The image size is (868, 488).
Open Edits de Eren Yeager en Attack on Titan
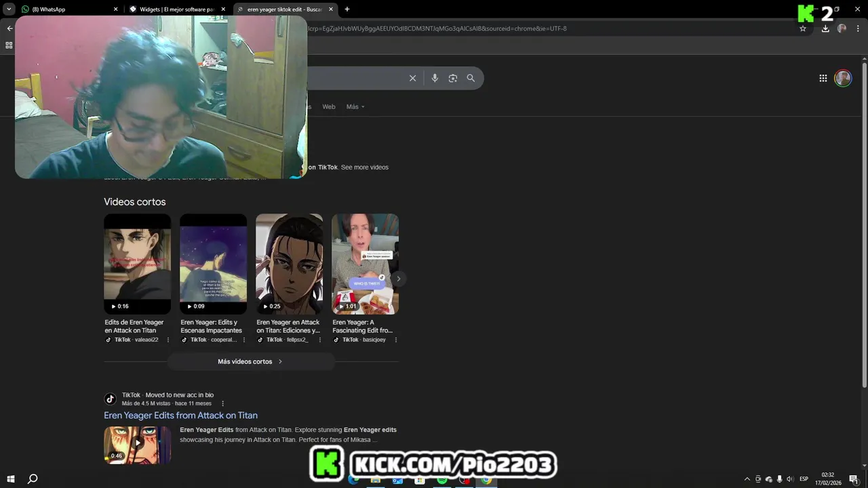pyautogui.click(x=134, y=327)
